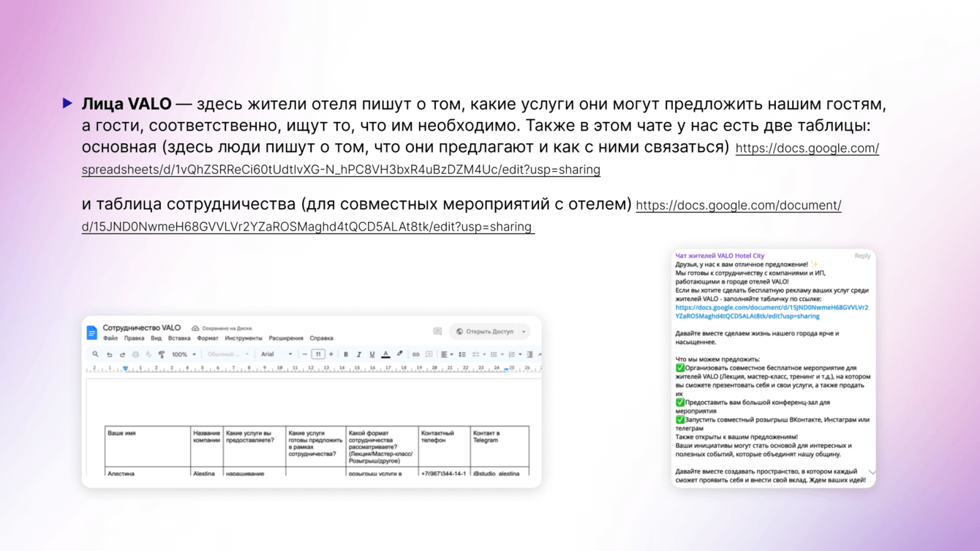Image resolution: width=980 pixels, height=551 pixels.
Task: Jump to chat bottom with the down chevron
Action: 872,472
